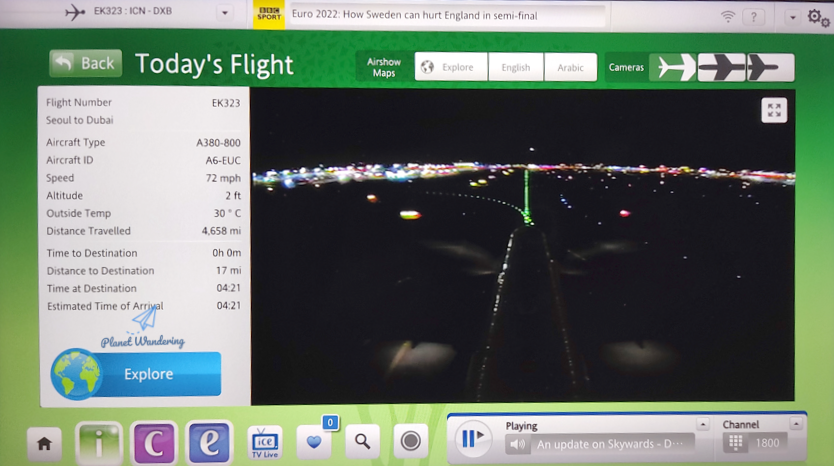Select the downward belly camera view
The image size is (834, 466).
click(x=722, y=68)
